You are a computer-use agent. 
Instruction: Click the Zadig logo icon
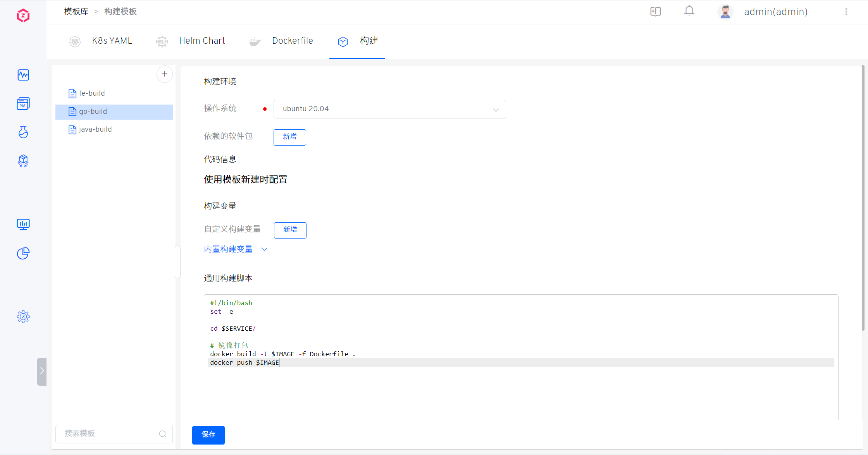pyautogui.click(x=23, y=15)
